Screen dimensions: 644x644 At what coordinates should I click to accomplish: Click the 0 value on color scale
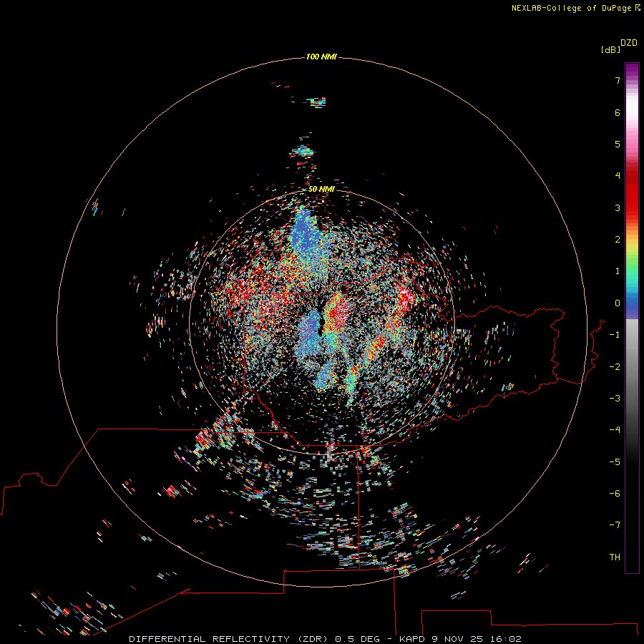[618, 303]
